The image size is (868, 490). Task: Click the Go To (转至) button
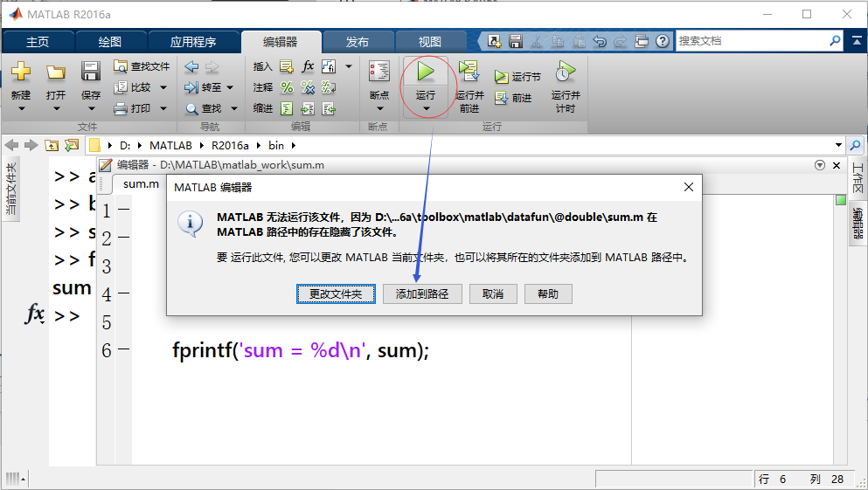pos(203,87)
